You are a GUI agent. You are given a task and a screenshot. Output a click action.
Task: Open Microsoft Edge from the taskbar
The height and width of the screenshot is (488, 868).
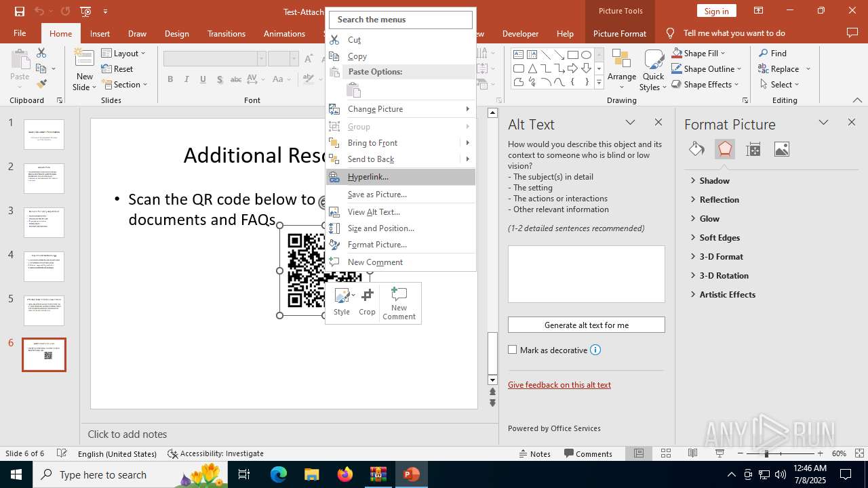click(279, 474)
